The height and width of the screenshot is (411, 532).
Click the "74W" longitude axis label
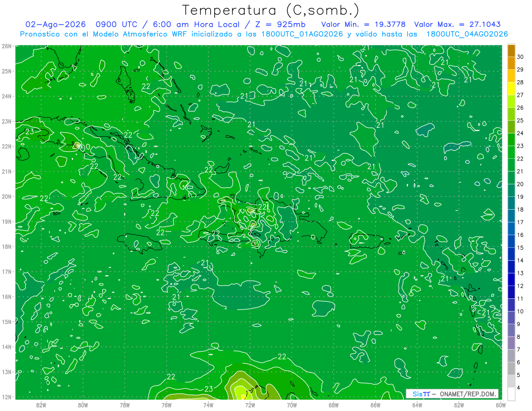click(208, 405)
